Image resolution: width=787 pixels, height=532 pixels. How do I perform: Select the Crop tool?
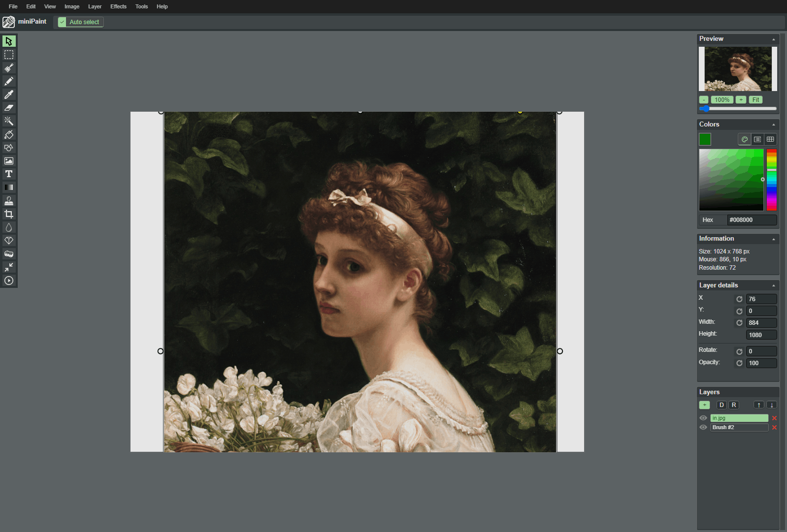coord(9,214)
